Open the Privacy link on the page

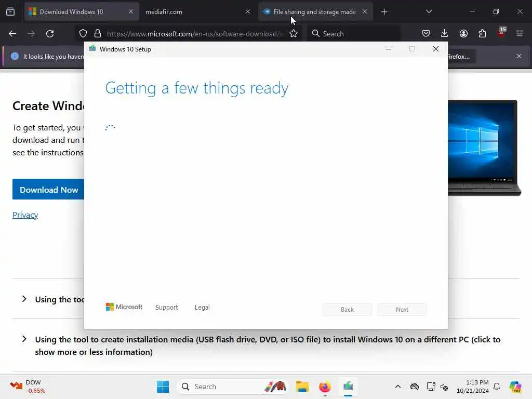pyautogui.click(x=25, y=215)
